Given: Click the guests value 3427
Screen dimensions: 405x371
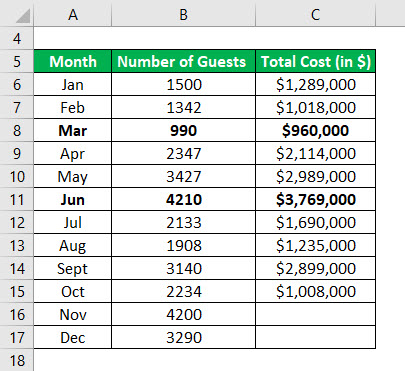Looking at the screenshot, I should pyautogui.click(x=183, y=176).
